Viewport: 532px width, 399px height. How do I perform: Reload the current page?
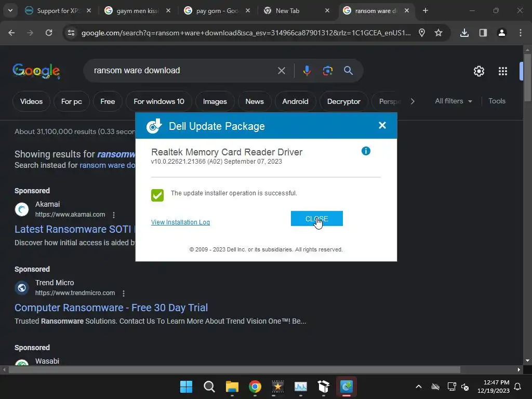(49, 33)
